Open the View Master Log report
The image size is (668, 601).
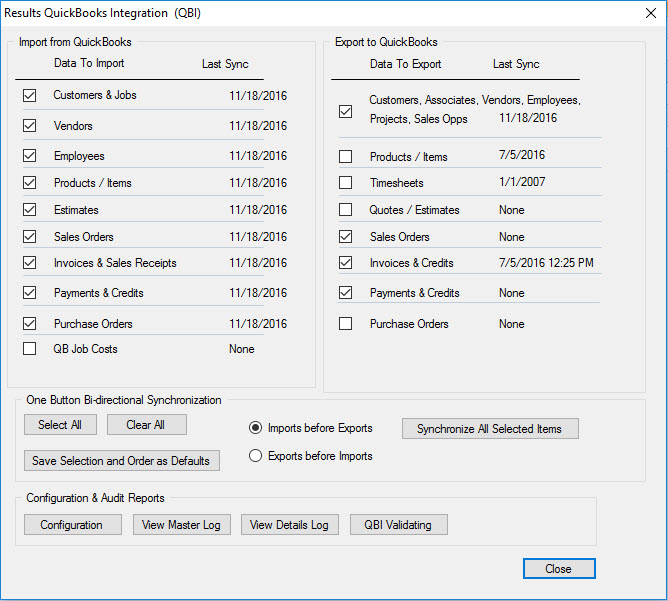coord(182,525)
